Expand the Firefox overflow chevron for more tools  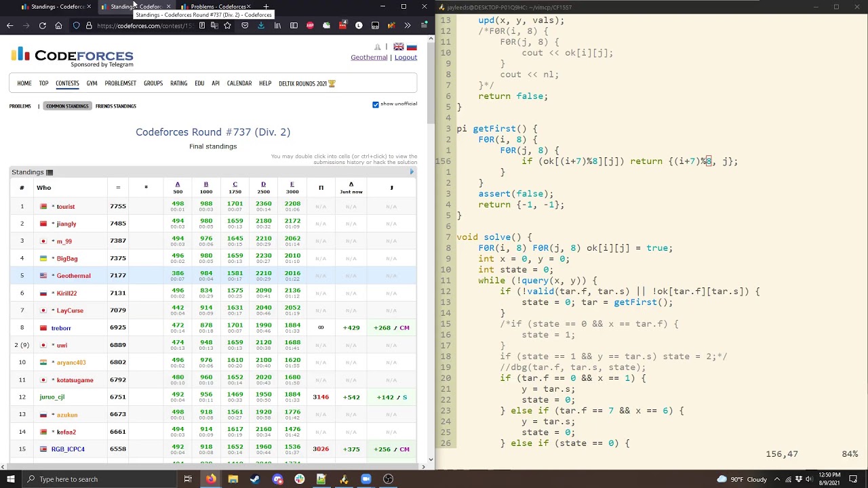[x=407, y=26]
